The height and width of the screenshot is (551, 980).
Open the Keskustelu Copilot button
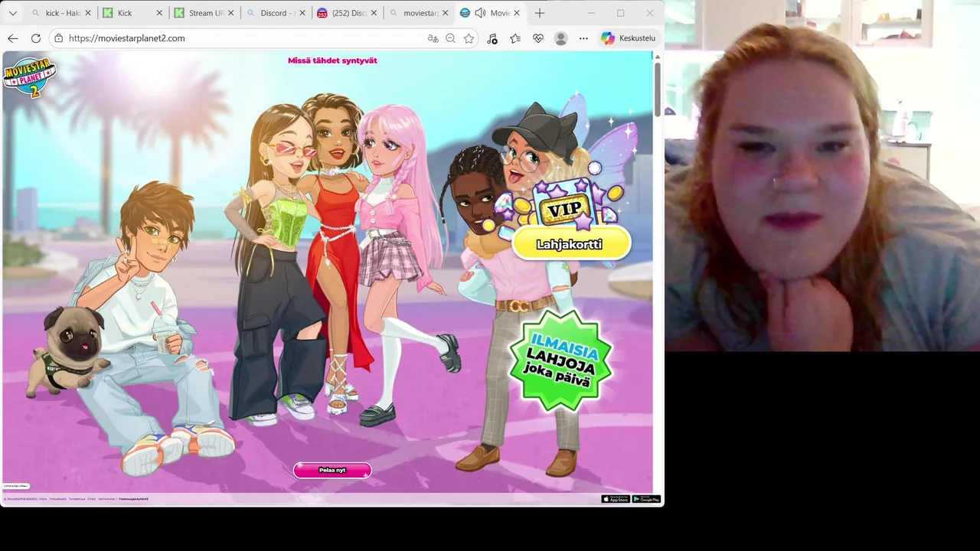coord(628,38)
